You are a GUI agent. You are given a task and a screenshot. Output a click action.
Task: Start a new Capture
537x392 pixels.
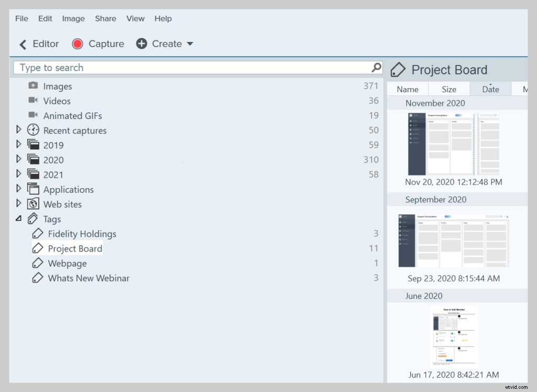pyautogui.click(x=98, y=44)
